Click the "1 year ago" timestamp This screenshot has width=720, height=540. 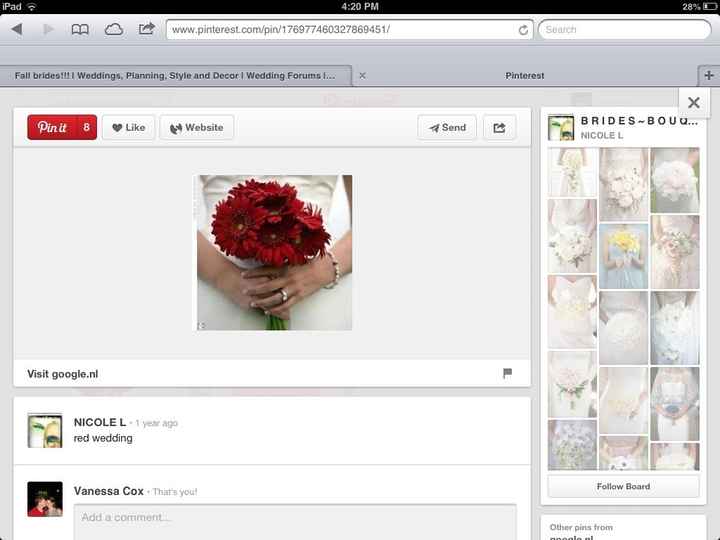point(157,423)
